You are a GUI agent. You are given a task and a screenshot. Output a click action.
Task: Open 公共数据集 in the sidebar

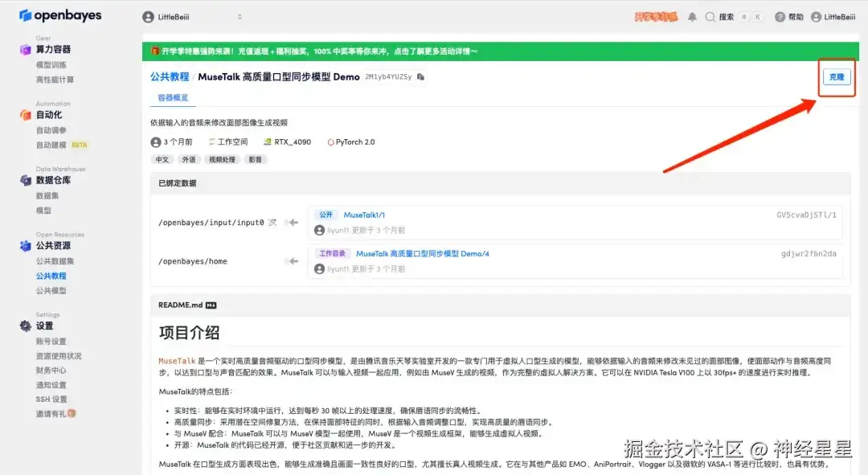[55, 261]
